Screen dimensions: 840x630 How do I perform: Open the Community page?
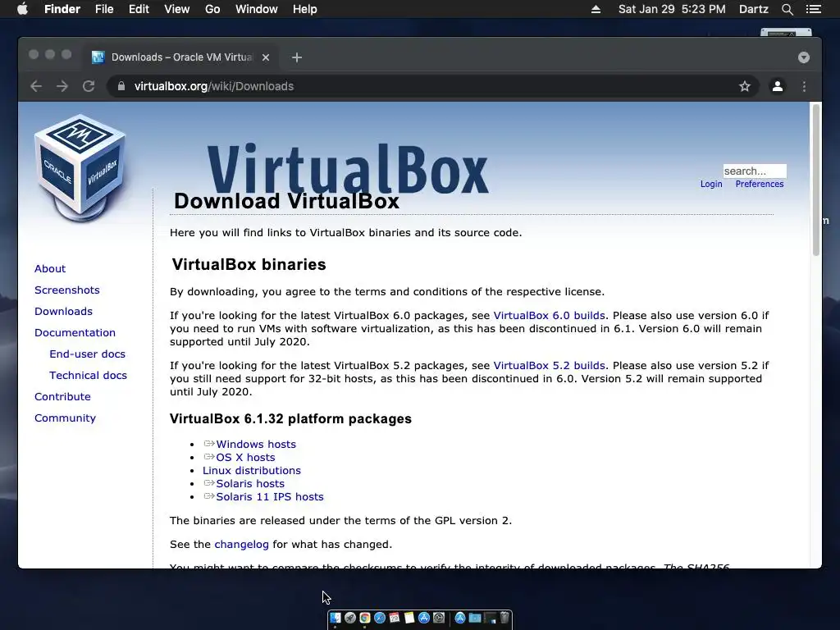click(x=66, y=418)
